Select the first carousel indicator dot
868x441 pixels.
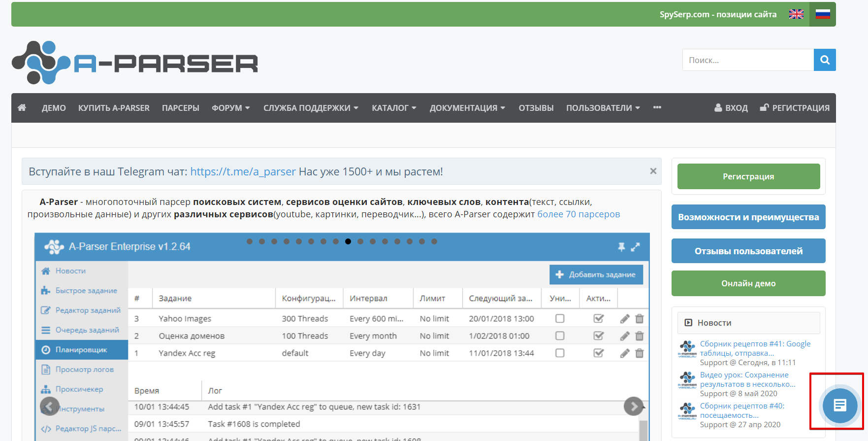(250, 241)
